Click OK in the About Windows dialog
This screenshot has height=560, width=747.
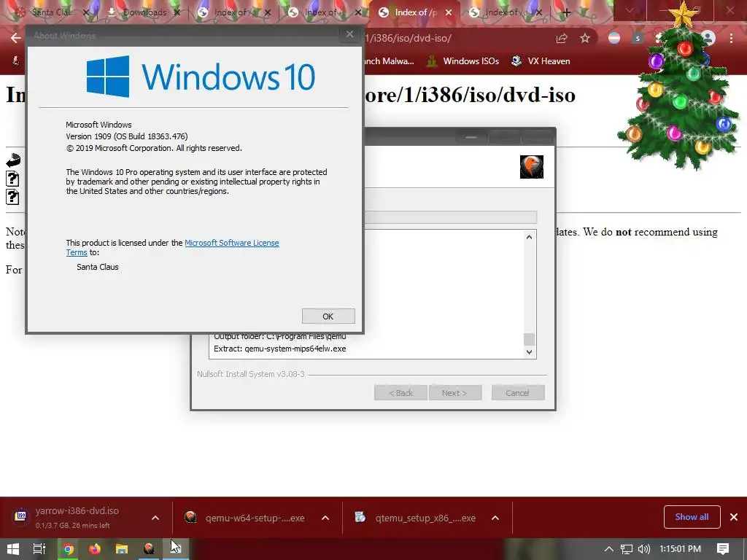[x=328, y=316]
